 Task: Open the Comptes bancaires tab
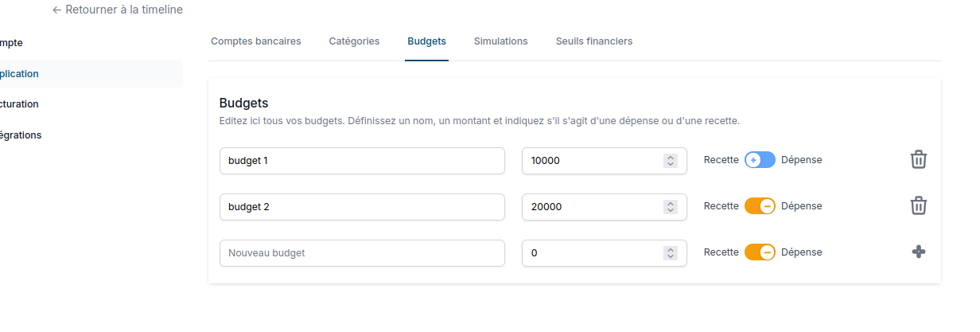click(255, 41)
